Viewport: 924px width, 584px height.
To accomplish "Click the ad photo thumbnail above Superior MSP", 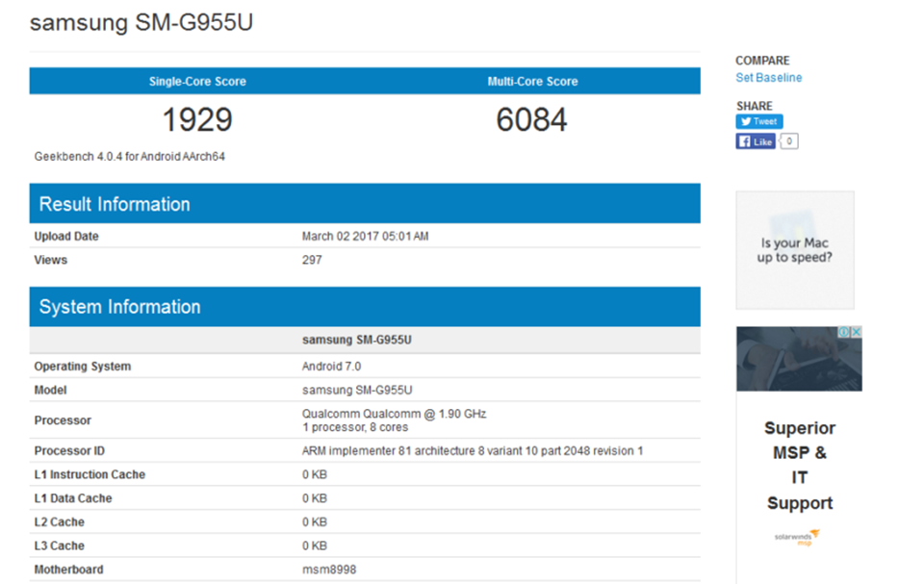I will tap(799, 359).
